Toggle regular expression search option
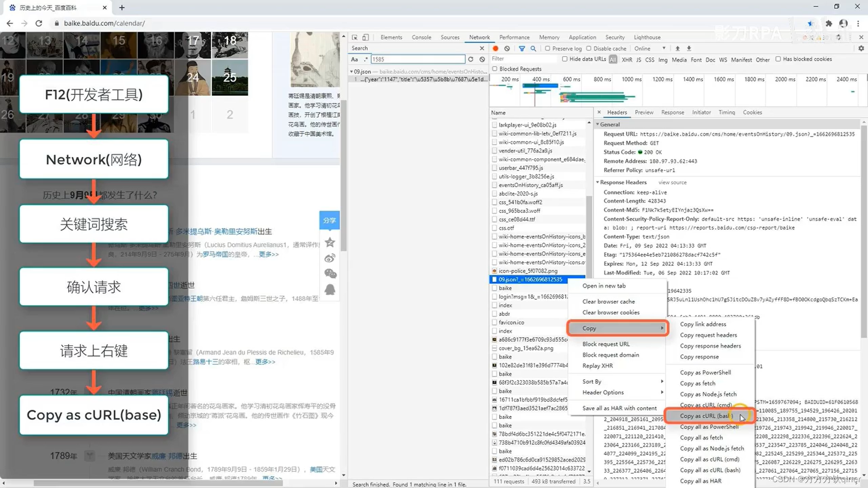This screenshot has height=488, width=868. point(365,59)
